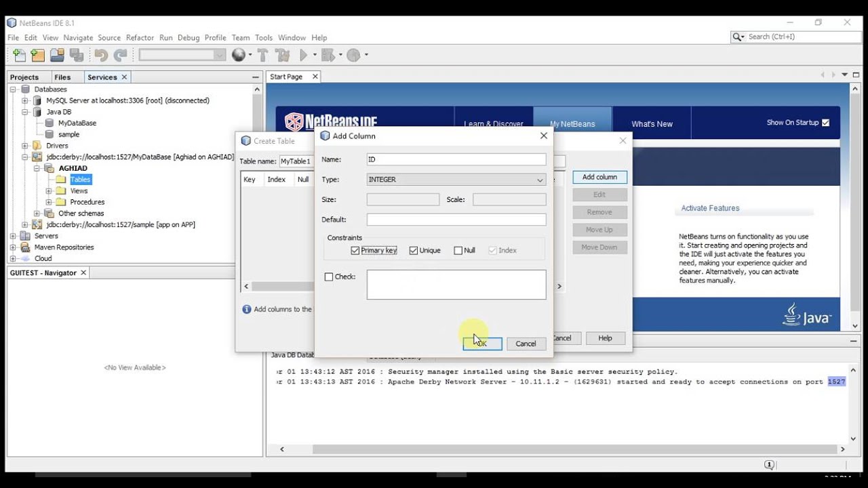This screenshot has width=868, height=488.
Task: Click the New File toolbar icon
Action: coord(19,56)
